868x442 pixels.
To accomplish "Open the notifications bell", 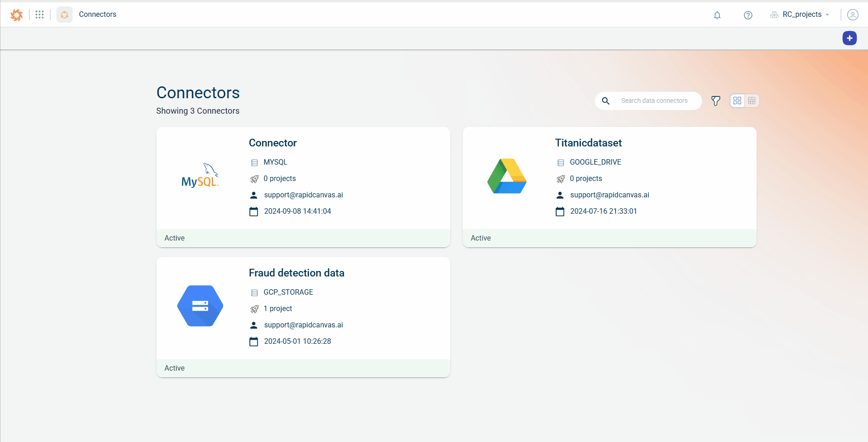I will (717, 15).
